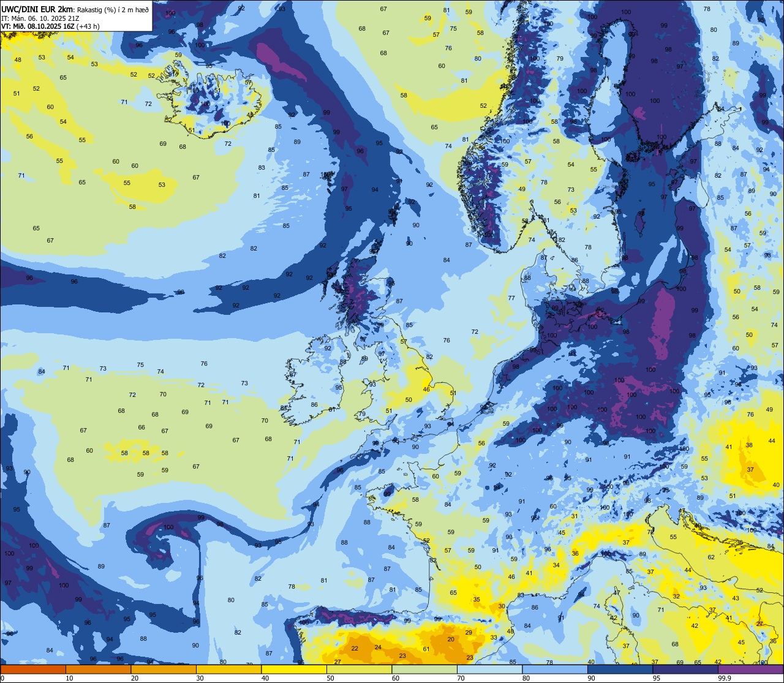Click the legend tick label "99.9"
Viewport: 784px width, 683px height.
coord(725,678)
